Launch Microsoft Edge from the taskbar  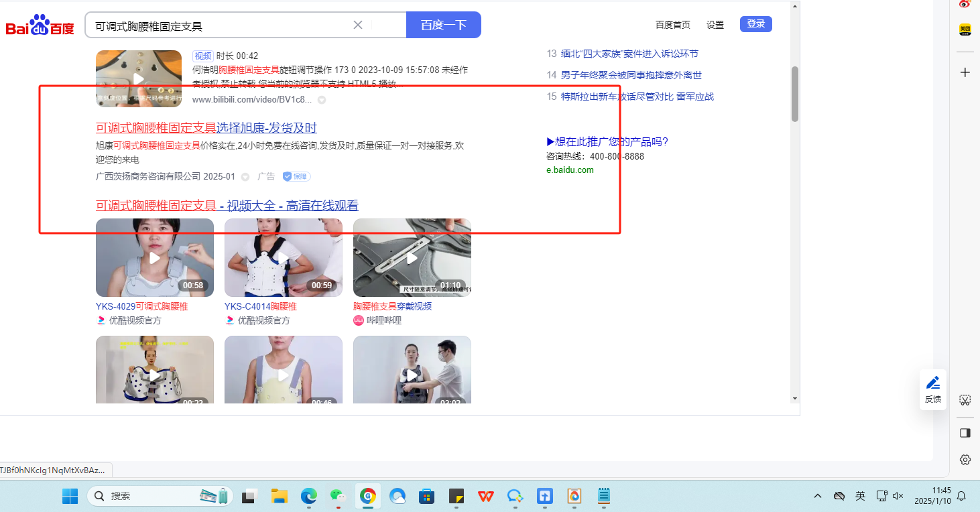click(x=308, y=497)
